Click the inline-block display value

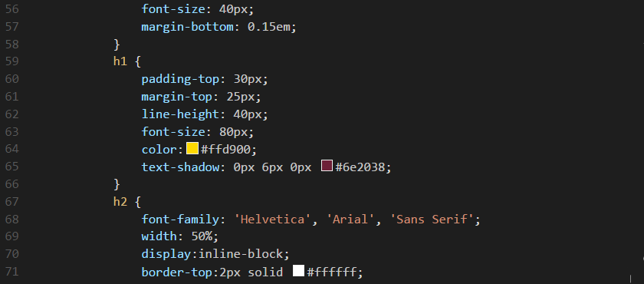click(x=241, y=254)
